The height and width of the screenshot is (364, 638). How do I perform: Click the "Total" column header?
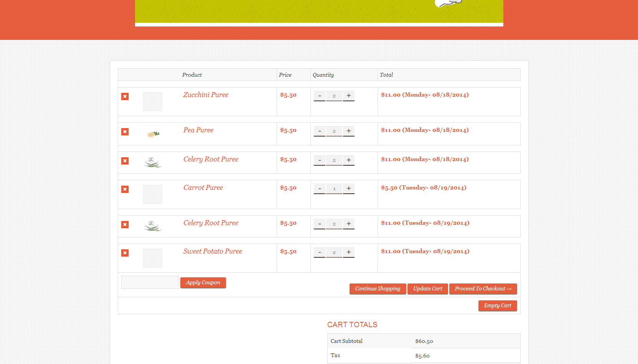[386, 75]
